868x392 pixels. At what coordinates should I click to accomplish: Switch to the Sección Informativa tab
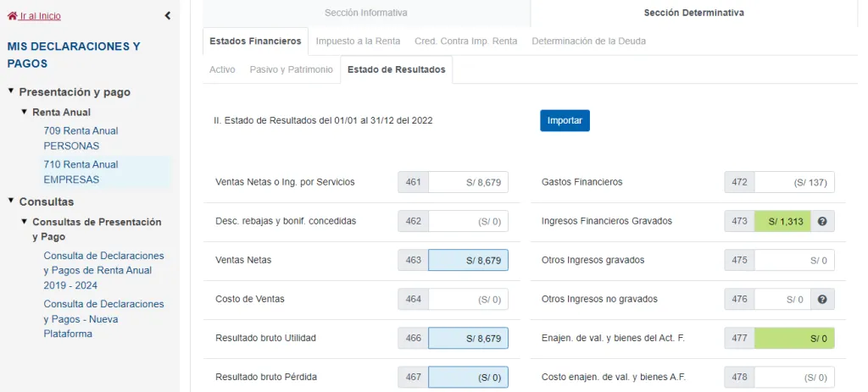tap(366, 13)
